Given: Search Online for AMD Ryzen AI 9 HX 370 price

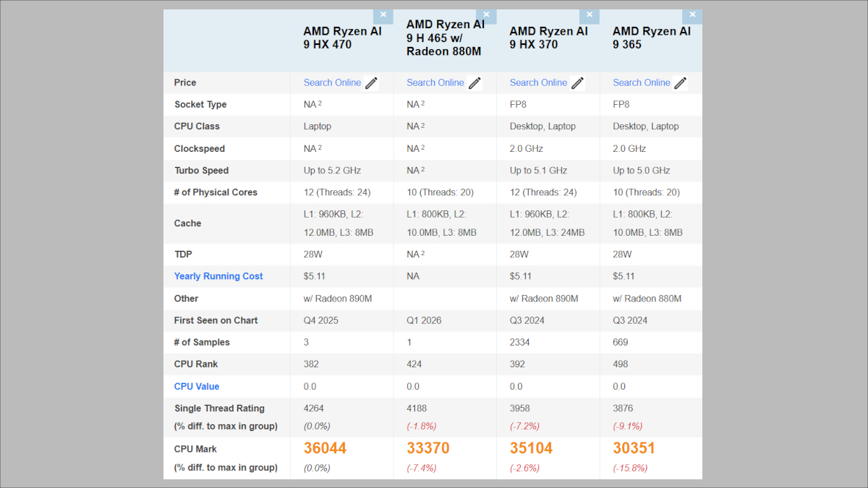Looking at the screenshot, I should pyautogui.click(x=538, y=82).
